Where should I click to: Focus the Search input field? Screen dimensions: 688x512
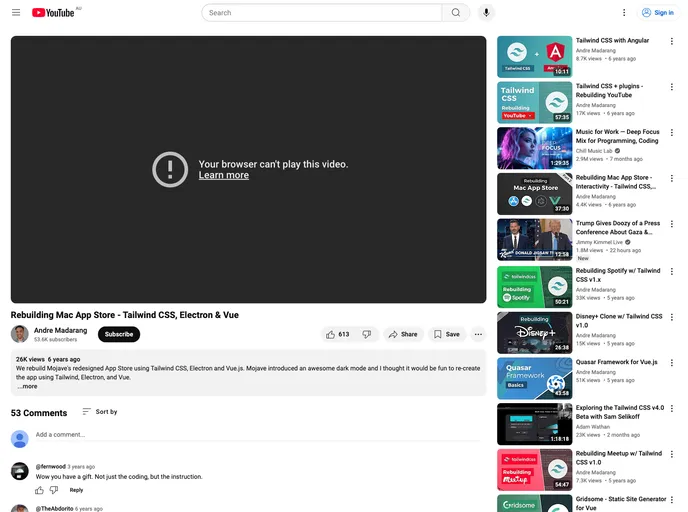tap(322, 13)
